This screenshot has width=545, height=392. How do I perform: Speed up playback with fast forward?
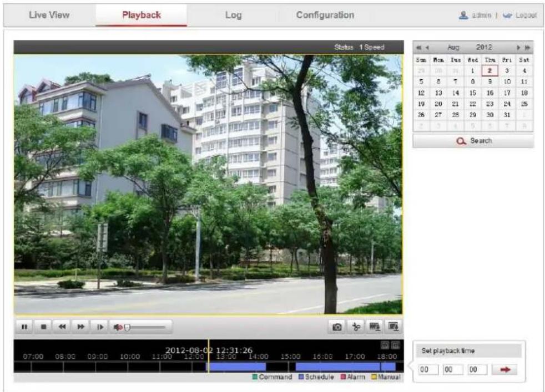80,327
